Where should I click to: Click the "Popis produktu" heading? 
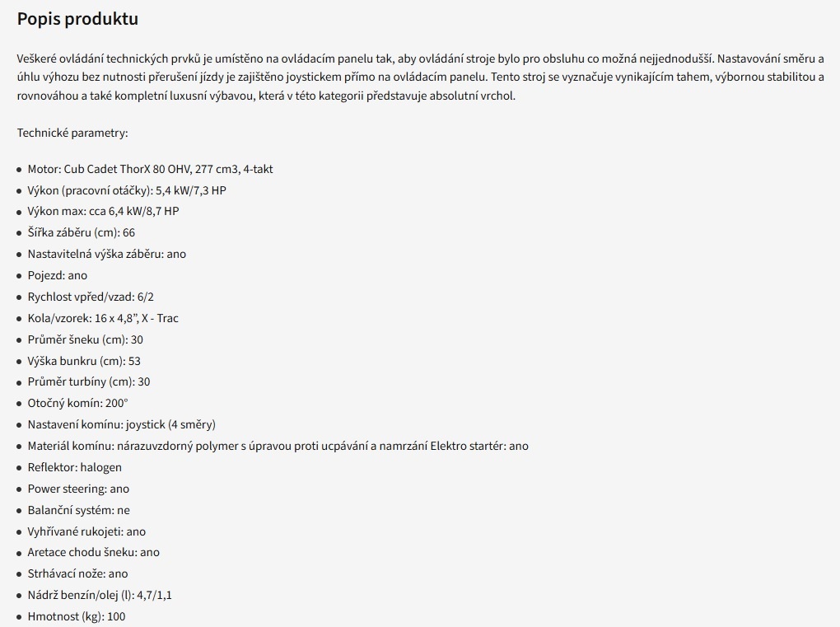click(77, 19)
